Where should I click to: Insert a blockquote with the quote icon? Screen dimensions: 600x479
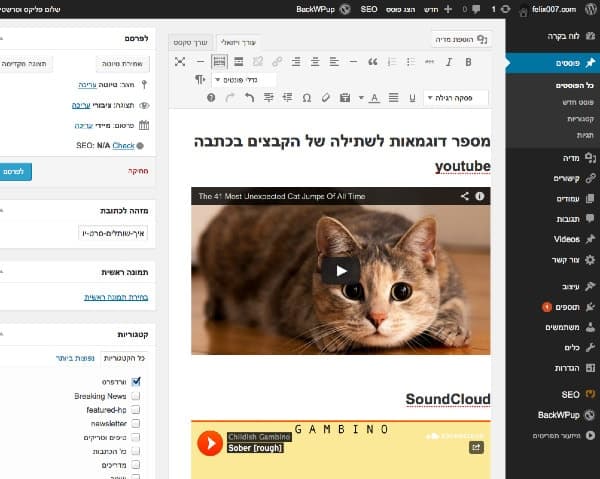(372, 62)
